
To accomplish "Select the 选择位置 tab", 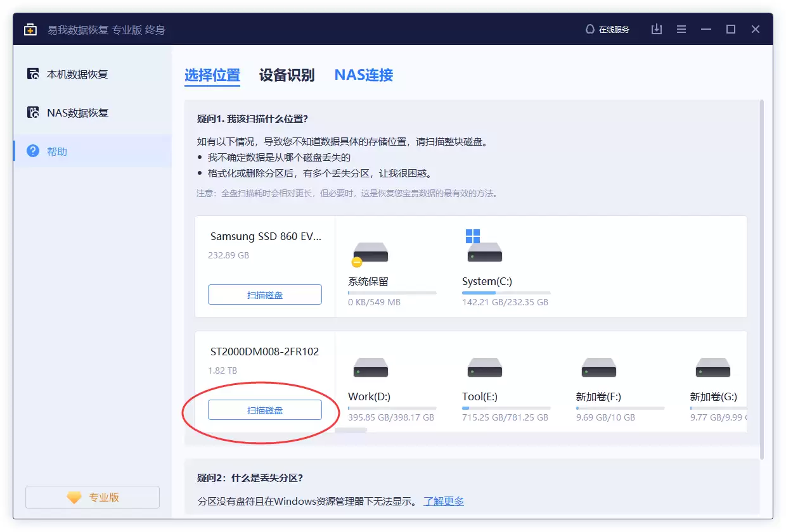I will click(x=212, y=75).
